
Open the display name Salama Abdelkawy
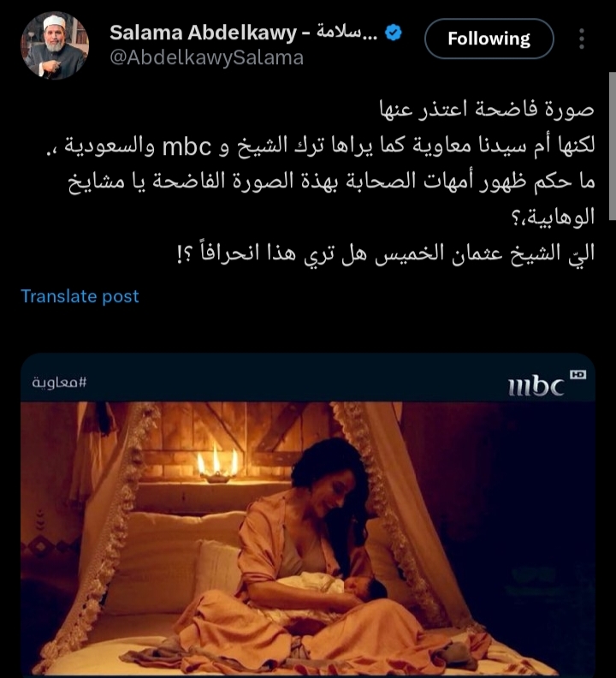coord(203,33)
